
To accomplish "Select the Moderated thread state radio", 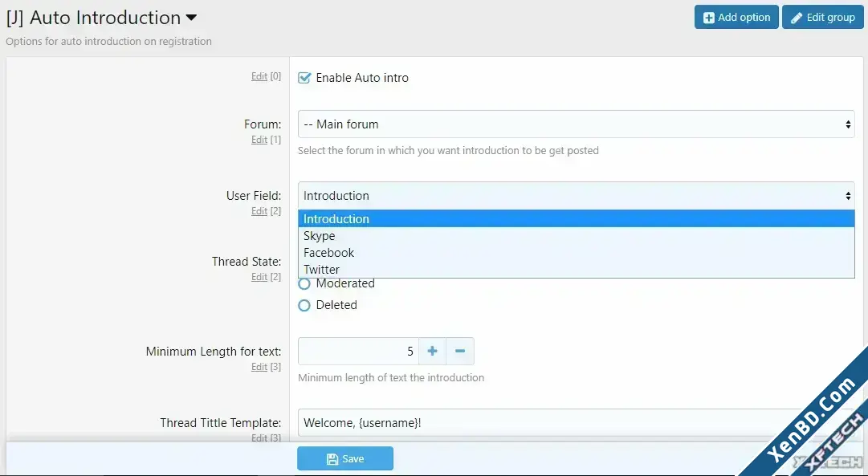I will click(x=304, y=284).
